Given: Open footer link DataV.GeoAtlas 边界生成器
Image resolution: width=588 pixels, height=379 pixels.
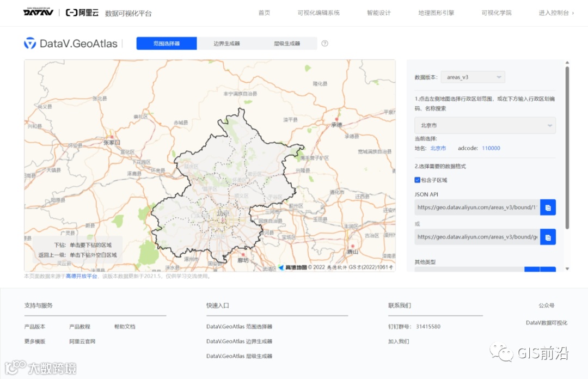Looking at the screenshot, I should [x=239, y=341].
